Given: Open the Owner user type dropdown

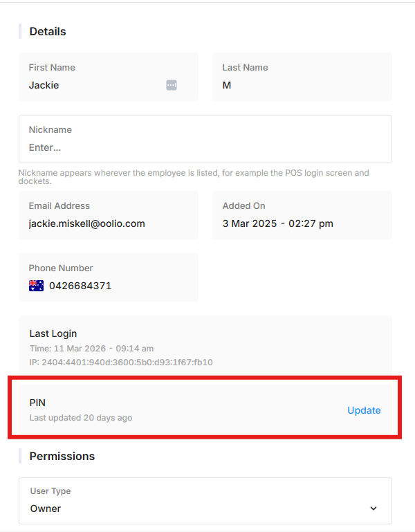Looking at the screenshot, I should point(205,501).
